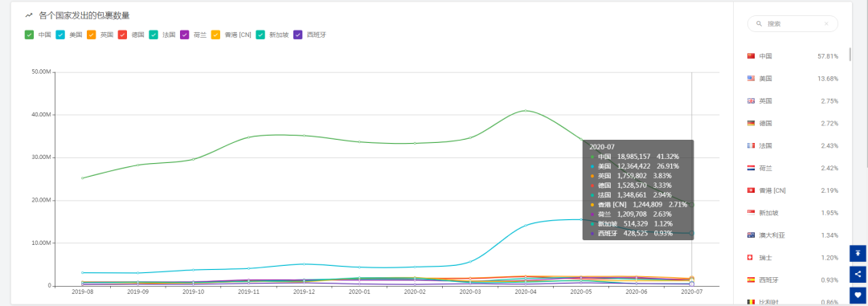Image resolution: width=868 pixels, height=306 pixels.
Task: Toggle the 西班牙 legend checkbox
Action: tap(298, 35)
